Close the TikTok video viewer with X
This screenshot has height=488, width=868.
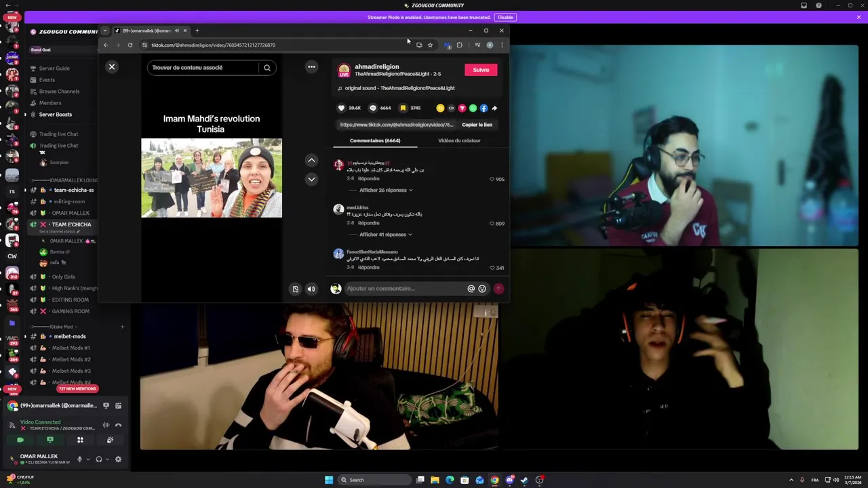112,66
